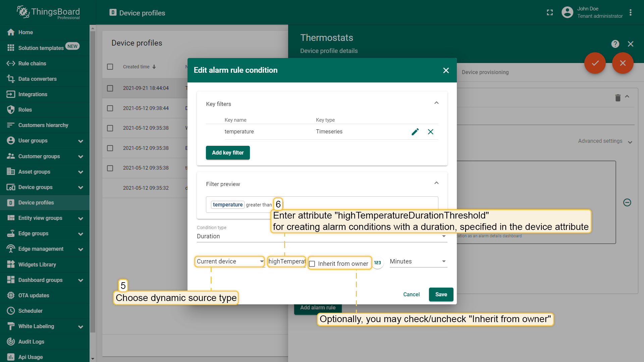Toggle fullscreen mode icon in header

[x=550, y=12]
